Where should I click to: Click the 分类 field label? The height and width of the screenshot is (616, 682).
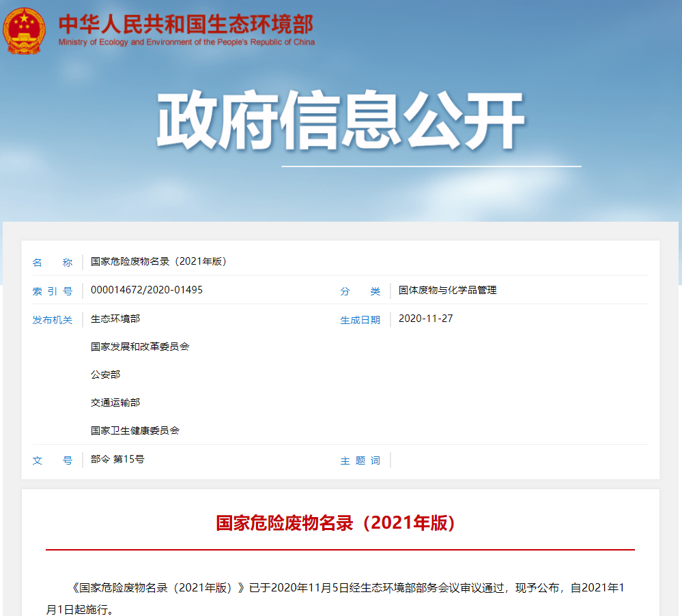coord(360,291)
